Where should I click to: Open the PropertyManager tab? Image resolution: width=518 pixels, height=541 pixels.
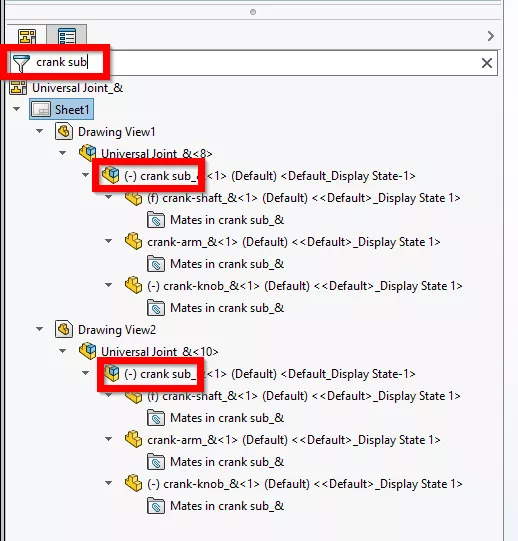[x=67, y=36]
